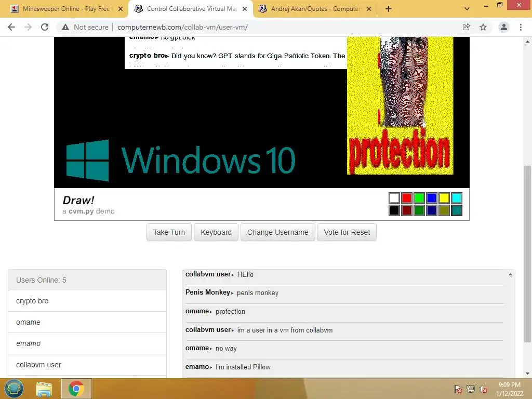Click the Chrome taskbar icon
The width and height of the screenshot is (532, 399).
click(76, 389)
